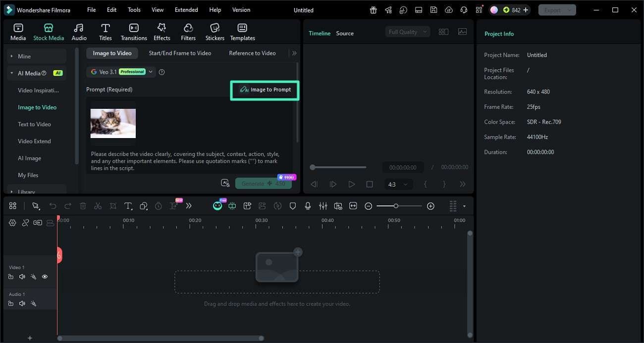This screenshot has width=644, height=343.
Task: Open the Tools menu
Action: (x=134, y=10)
